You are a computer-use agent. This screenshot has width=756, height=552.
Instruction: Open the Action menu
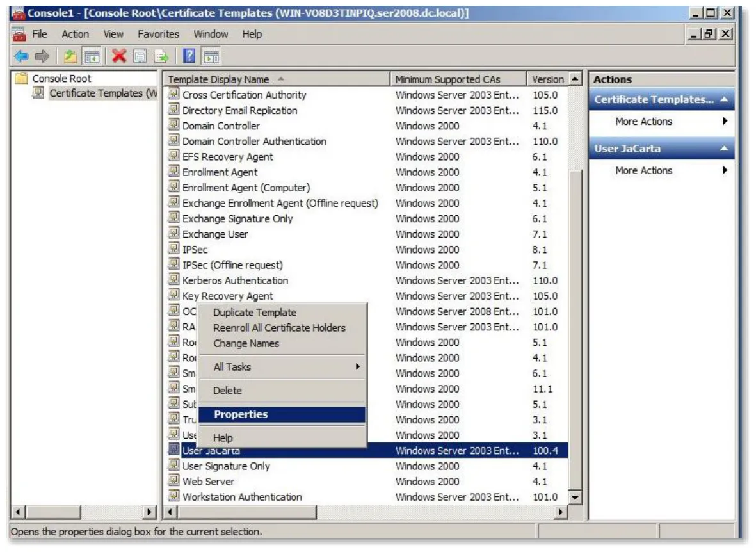pyautogui.click(x=75, y=34)
